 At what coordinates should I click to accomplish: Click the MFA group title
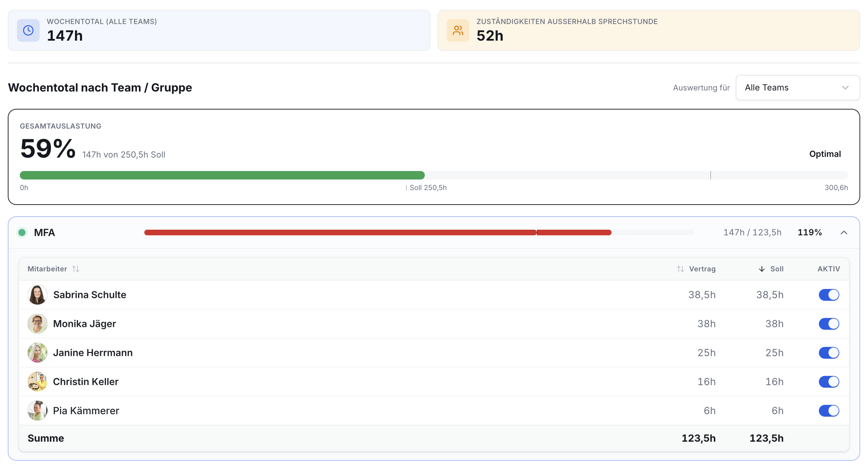click(45, 232)
